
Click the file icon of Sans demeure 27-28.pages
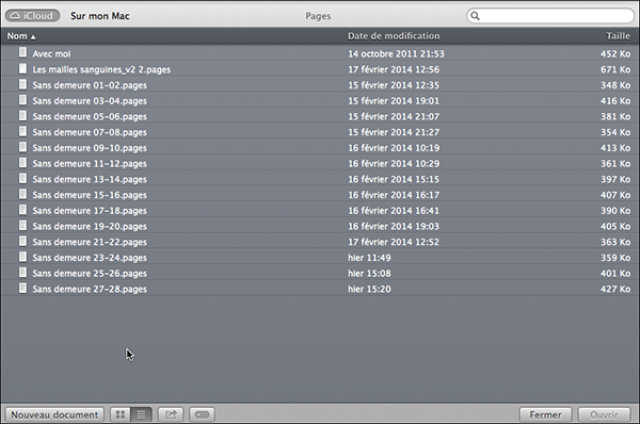pos(23,289)
